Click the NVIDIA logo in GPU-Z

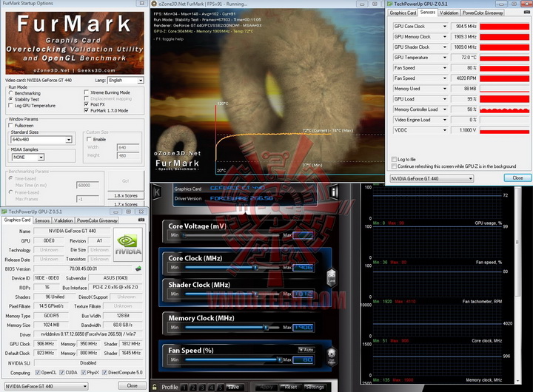tap(128, 245)
